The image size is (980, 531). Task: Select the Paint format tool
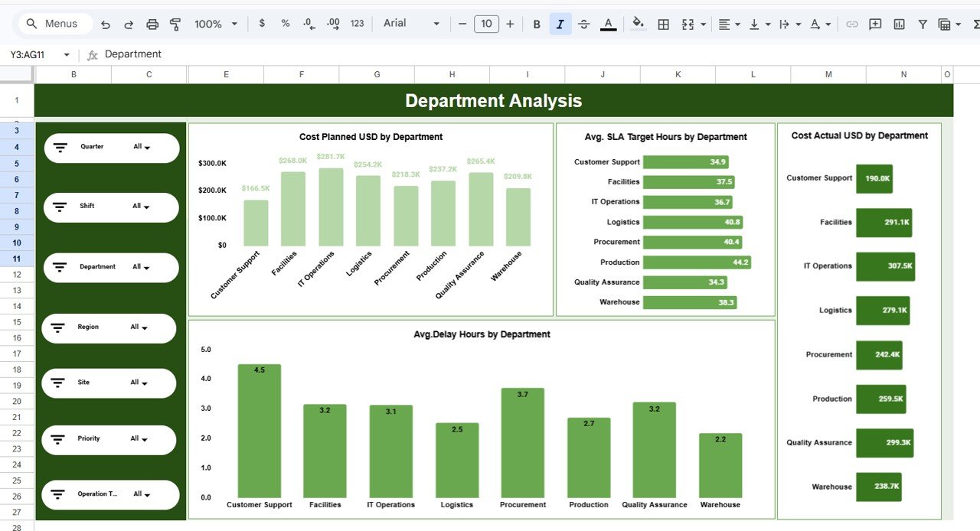pos(175,24)
